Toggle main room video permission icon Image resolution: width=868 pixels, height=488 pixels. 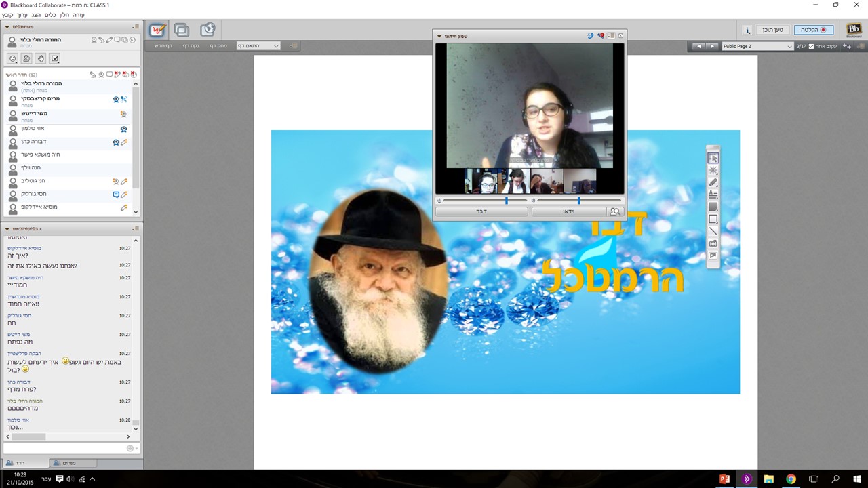[101, 75]
